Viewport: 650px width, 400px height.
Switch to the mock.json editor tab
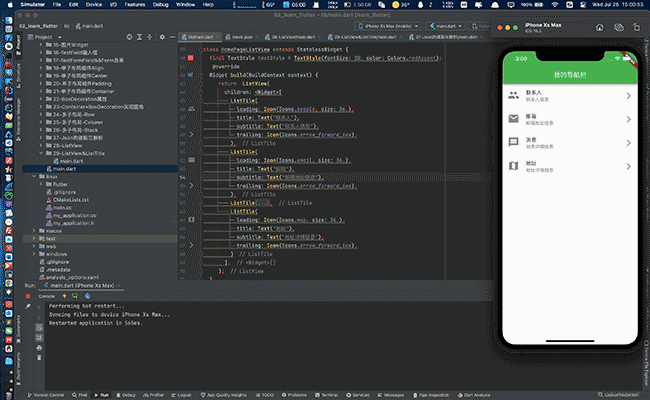(240, 37)
